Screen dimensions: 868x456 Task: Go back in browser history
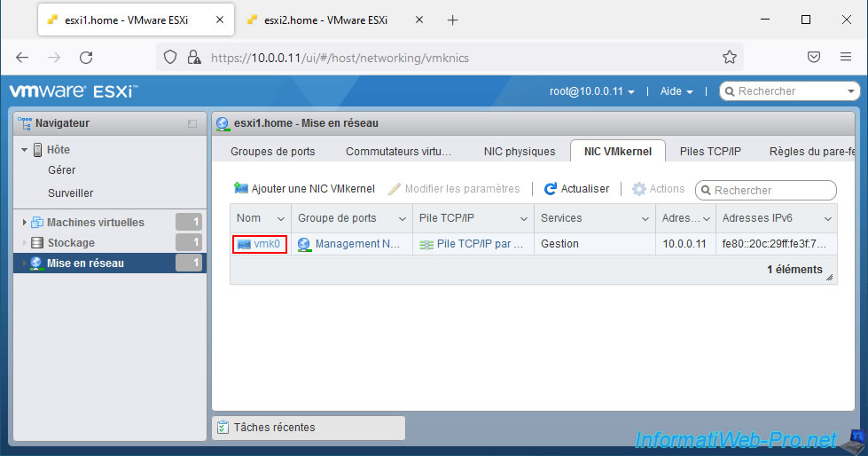22,57
